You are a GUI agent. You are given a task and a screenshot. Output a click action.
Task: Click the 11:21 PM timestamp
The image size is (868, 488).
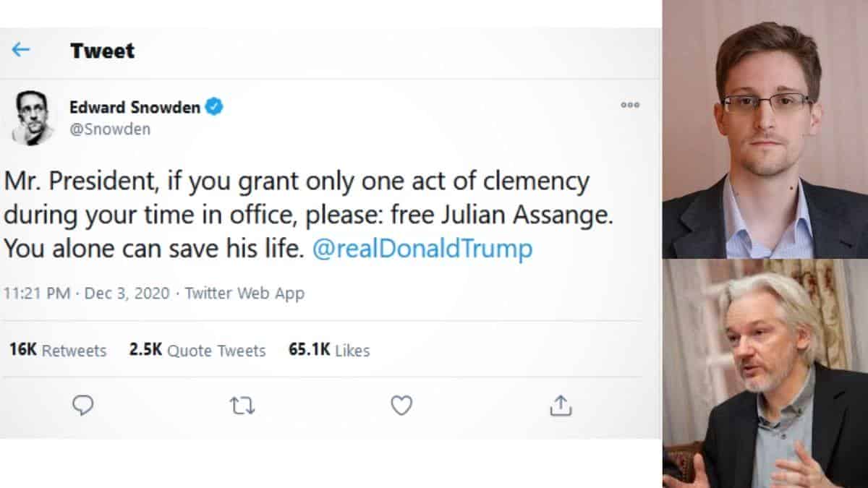point(38,294)
